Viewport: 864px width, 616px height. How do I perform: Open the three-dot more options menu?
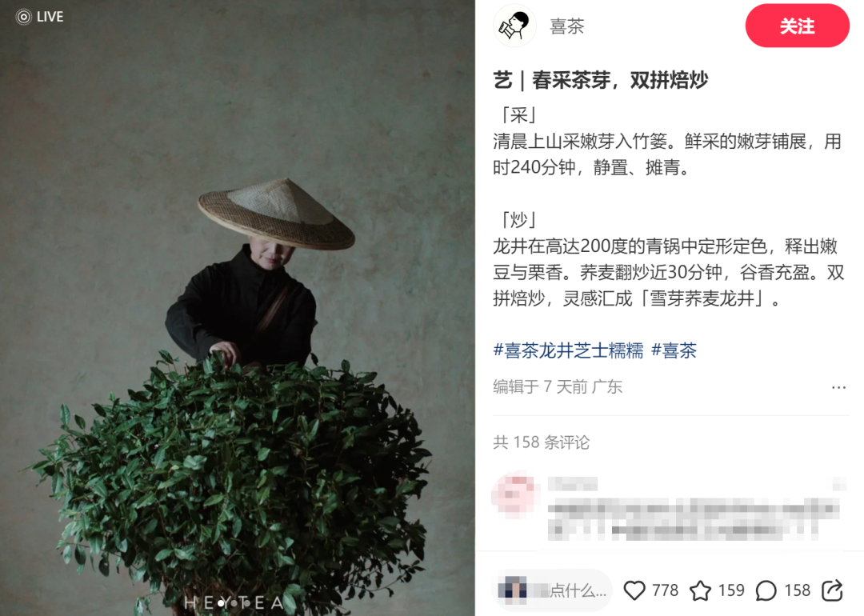click(838, 387)
